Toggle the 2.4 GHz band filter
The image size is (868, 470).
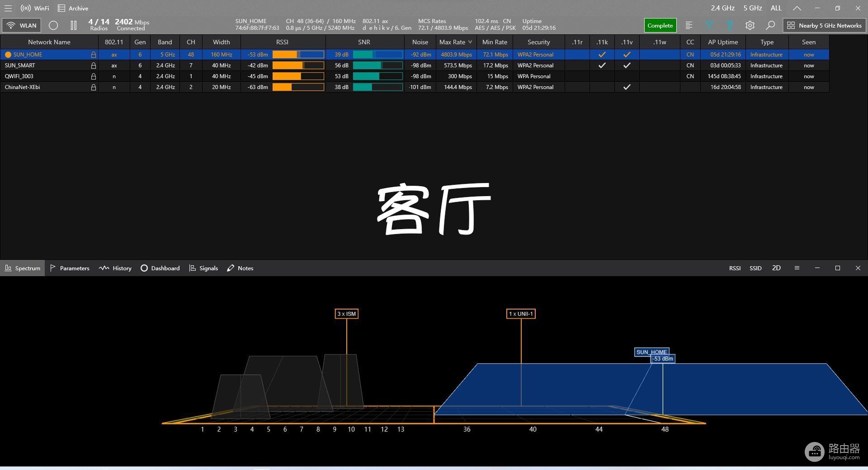pyautogui.click(x=722, y=8)
